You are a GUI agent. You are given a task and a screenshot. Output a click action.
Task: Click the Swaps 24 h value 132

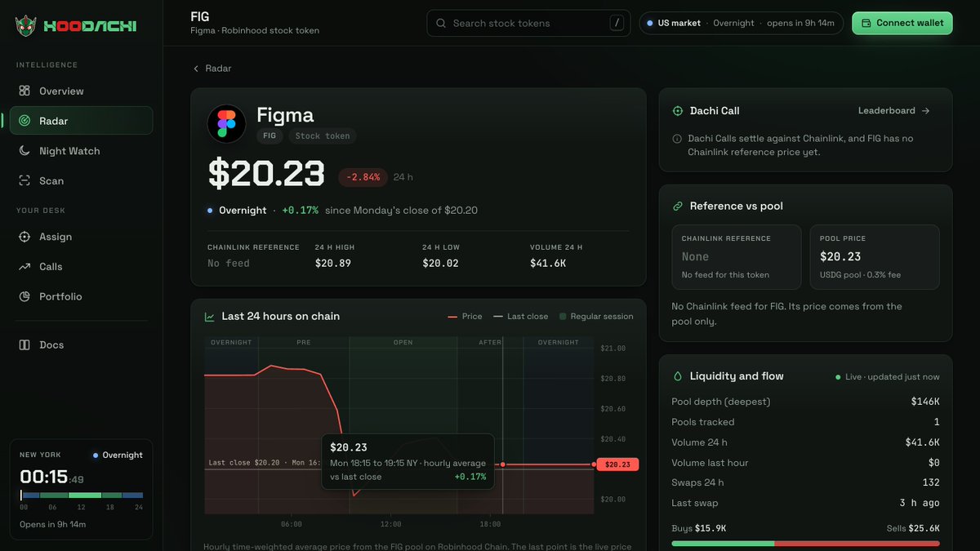point(930,482)
